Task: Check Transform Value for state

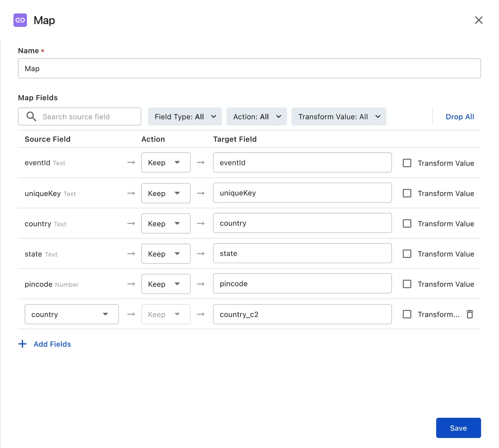Action: pos(407,254)
